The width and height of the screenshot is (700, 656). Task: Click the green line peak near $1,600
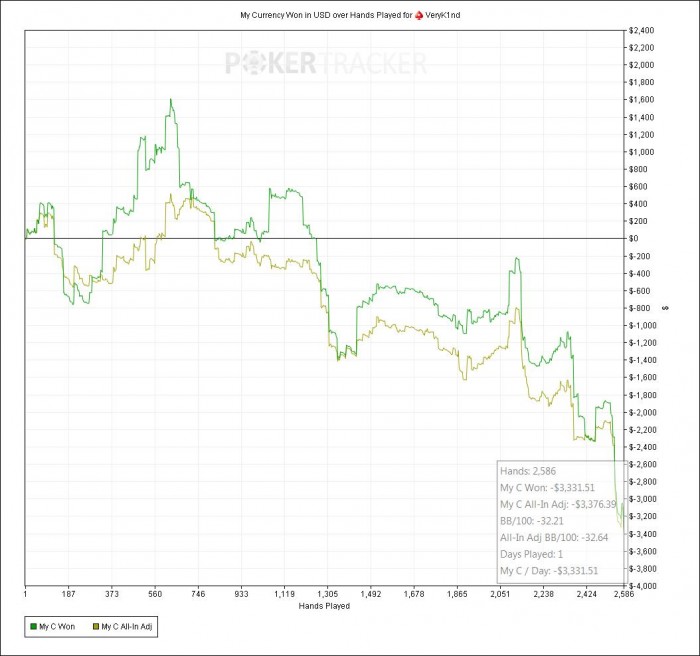tap(171, 100)
